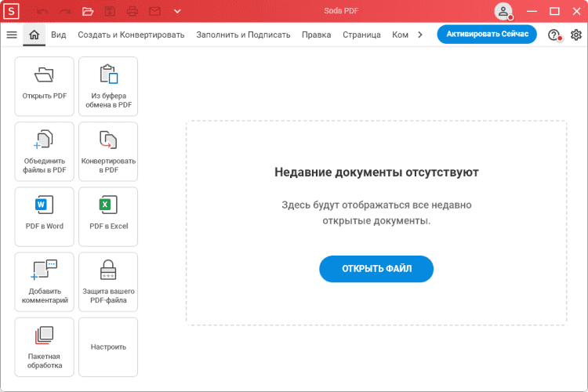Open file via folder icon in title bar
Image resolution: width=588 pixels, height=392 pixels.
[x=87, y=11]
